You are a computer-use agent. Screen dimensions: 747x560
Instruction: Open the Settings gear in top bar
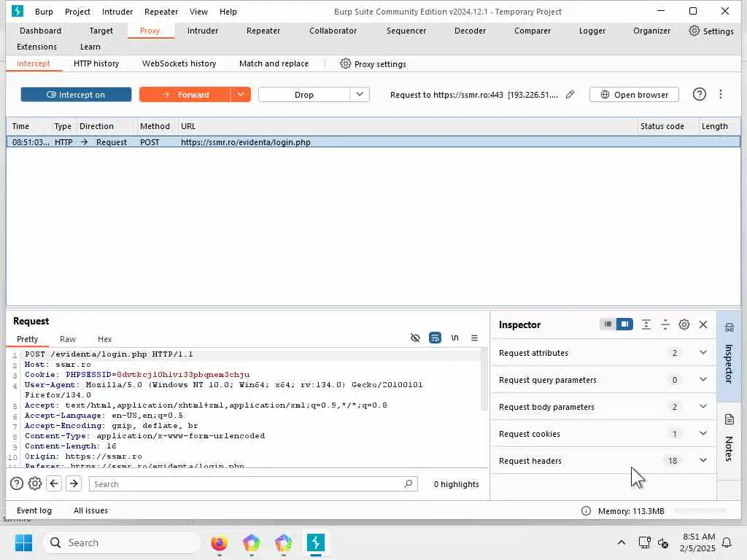[x=694, y=31]
